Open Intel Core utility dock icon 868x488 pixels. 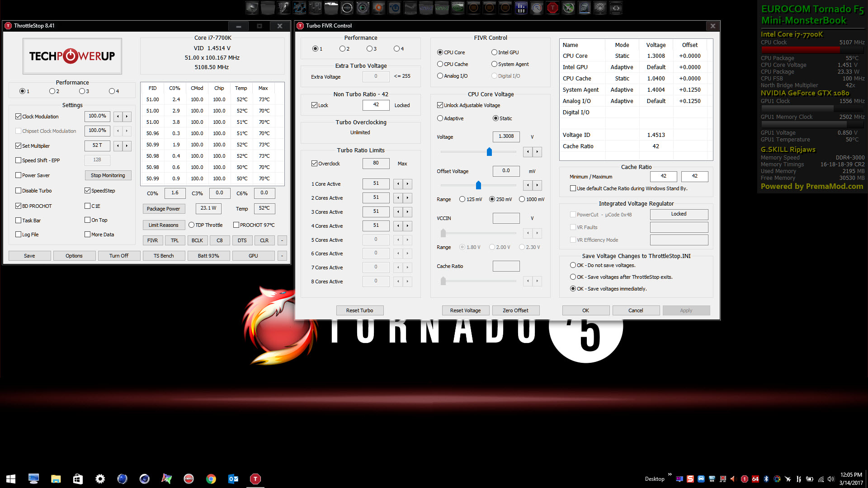[584, 8]
